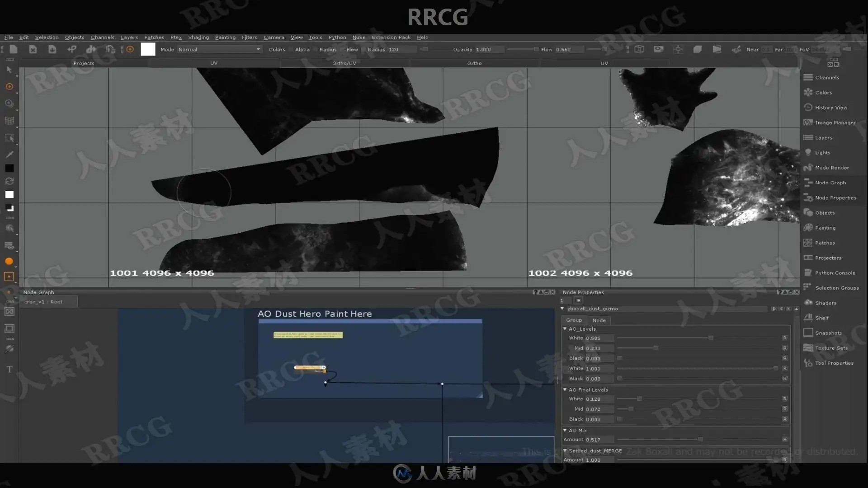Open the Extension Pack menu

click(x=391, y=38)
